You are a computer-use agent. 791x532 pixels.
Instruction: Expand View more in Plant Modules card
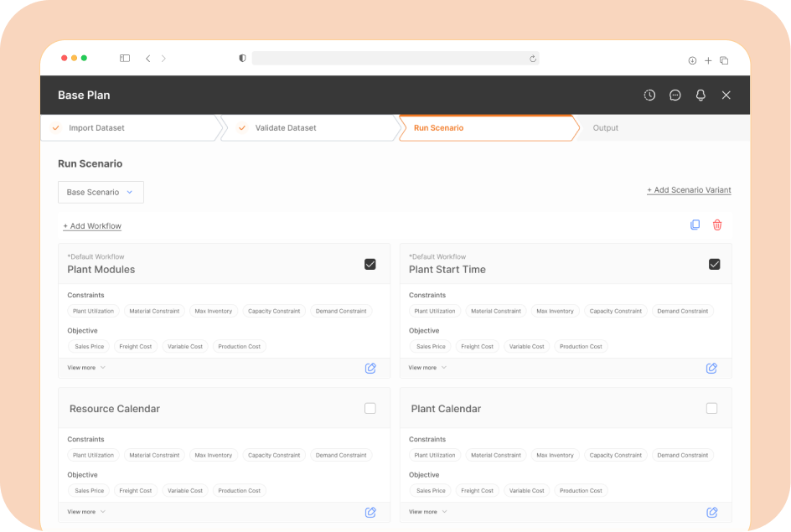[x=86, y=368]
